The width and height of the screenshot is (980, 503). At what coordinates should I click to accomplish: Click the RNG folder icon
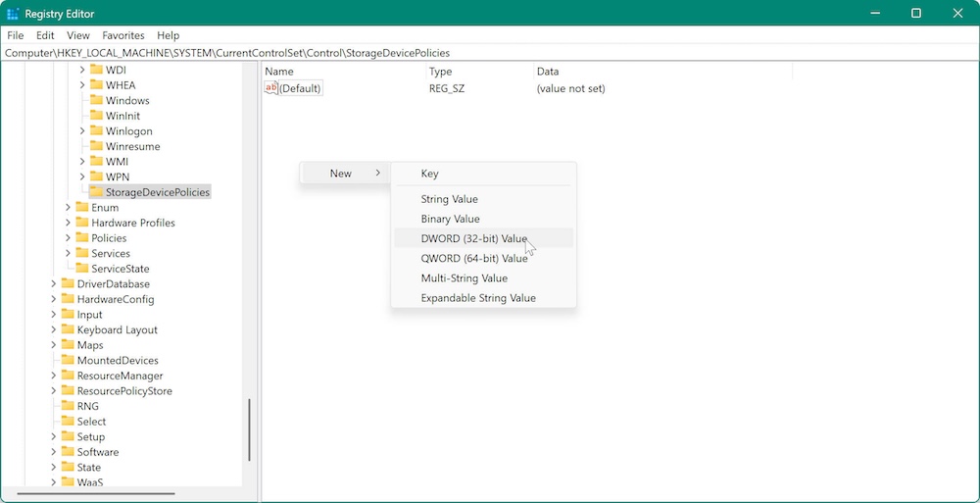click(68, 406)
